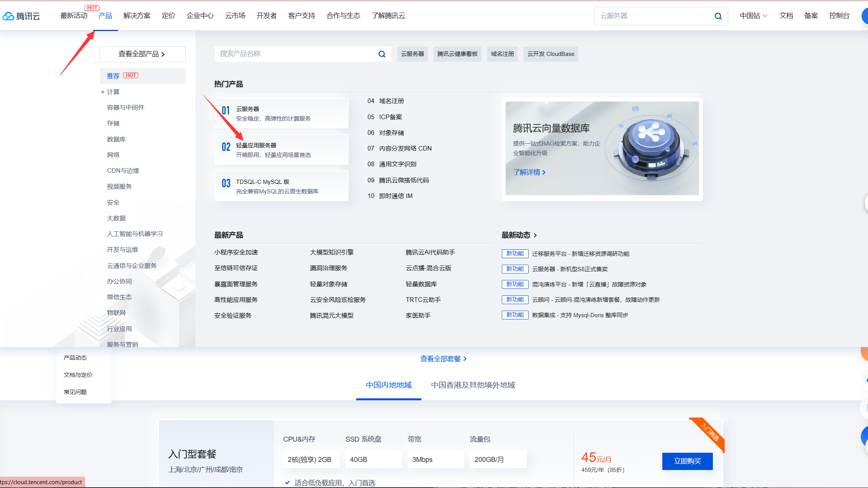The width and height of the screenshot is (868, 488).
Task: Open 05 ICP备案 product
Action: pyautogui.click(x=385, y=117)
